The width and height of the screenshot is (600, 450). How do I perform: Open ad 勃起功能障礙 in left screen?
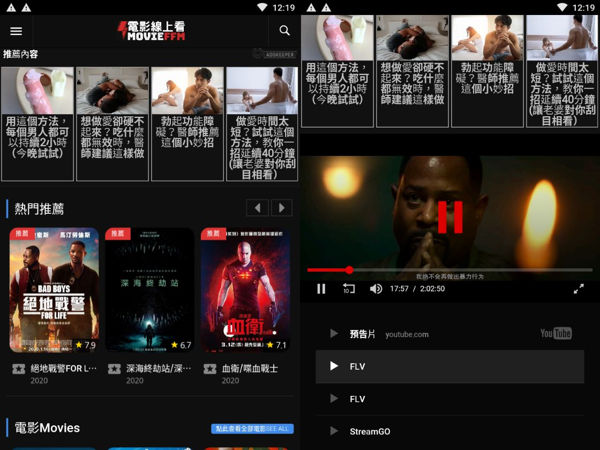tap(188, 124)
